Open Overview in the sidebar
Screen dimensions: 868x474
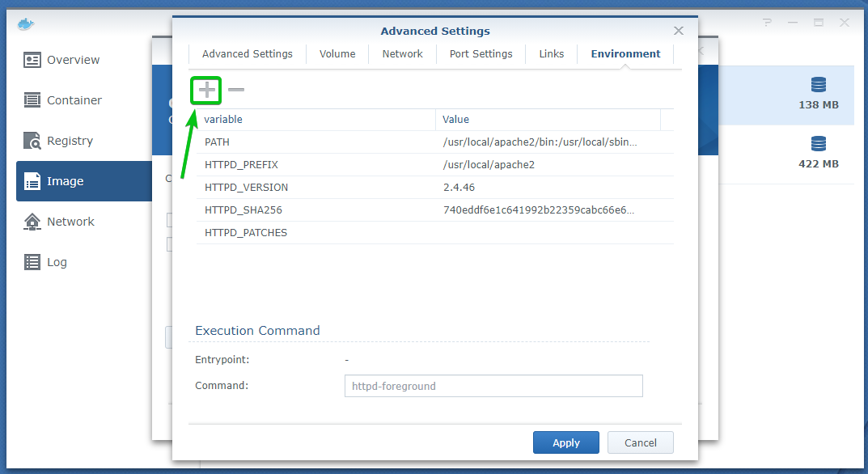(73, 60)
